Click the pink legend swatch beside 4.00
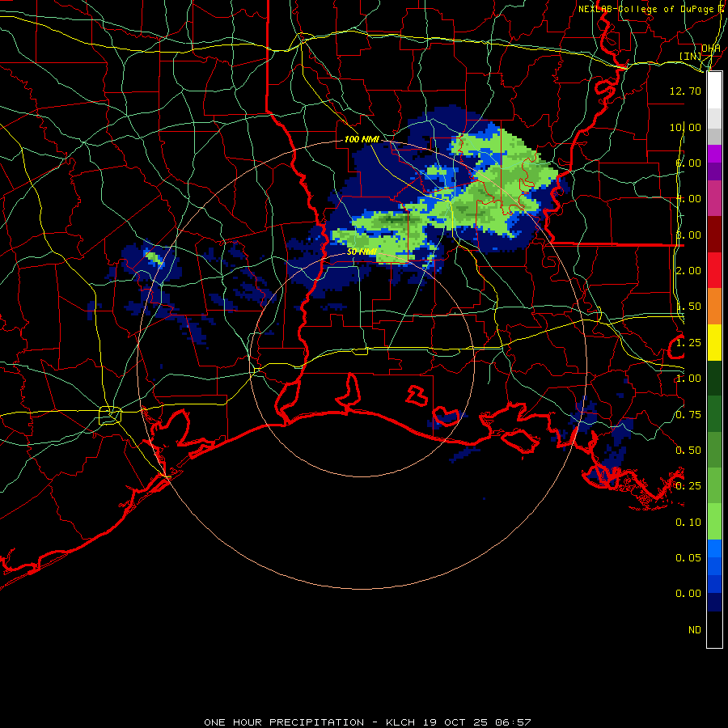728x728 pixels. pyautogui.click(x=714, y=198)
